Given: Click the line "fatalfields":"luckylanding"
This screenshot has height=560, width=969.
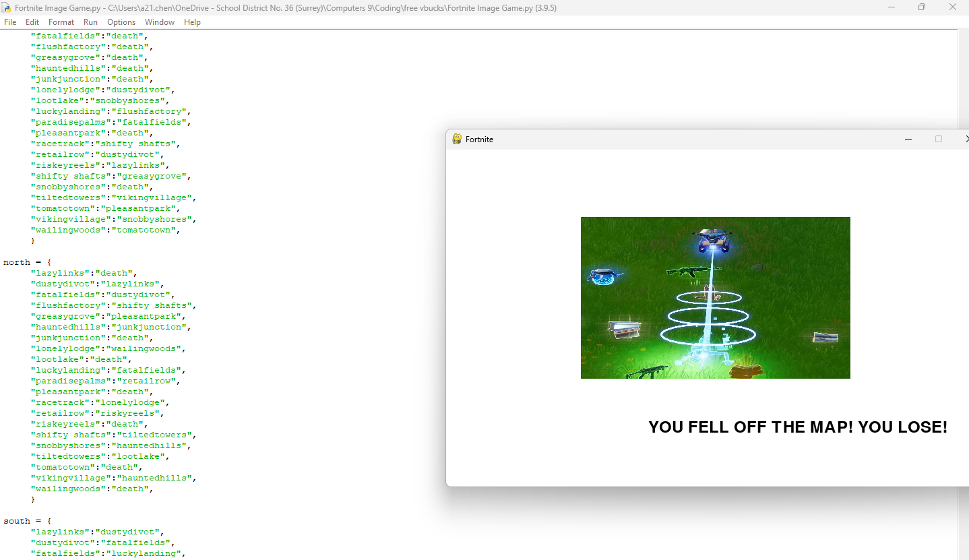Looking at the screenshot, I should tap(108, 553).
